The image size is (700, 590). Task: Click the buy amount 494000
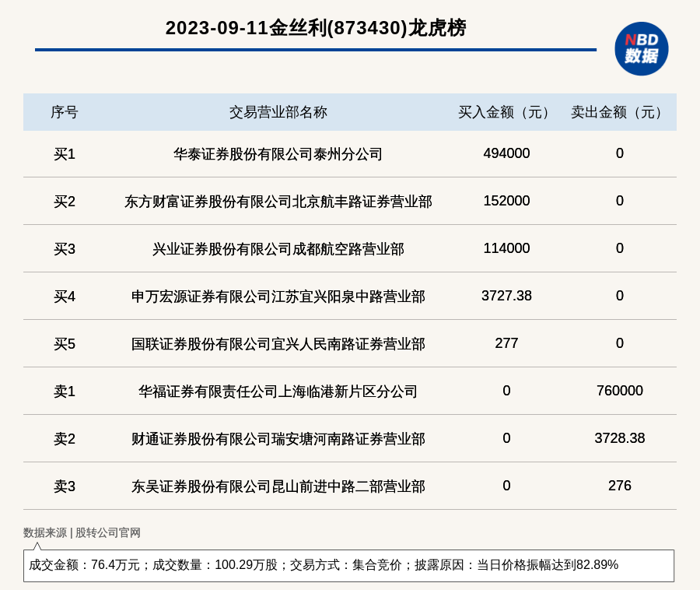tap(506, 153)
